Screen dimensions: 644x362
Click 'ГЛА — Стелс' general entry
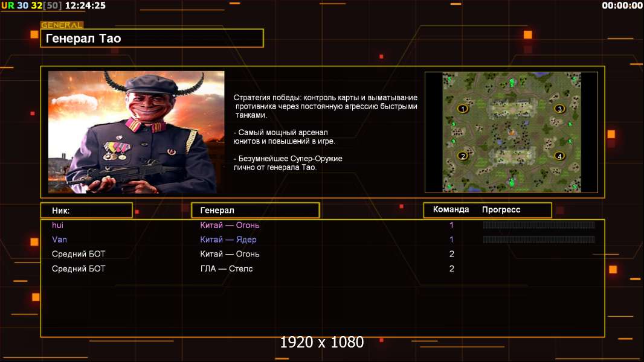point(227,268)
